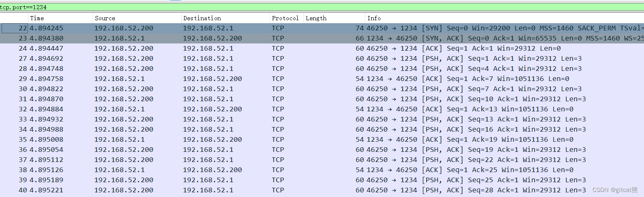Click source 192.168.52.1 in packet 23 row

[120, 38]
